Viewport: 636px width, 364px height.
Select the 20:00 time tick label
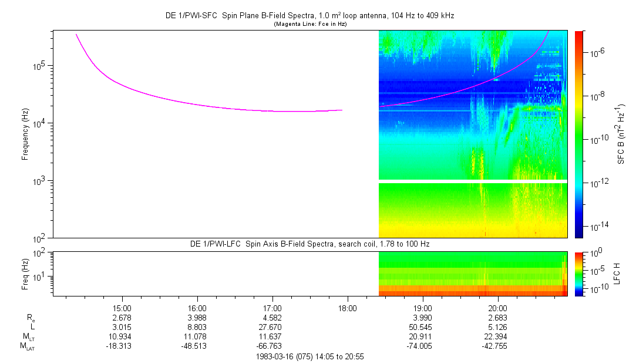[x=497, y=308]
